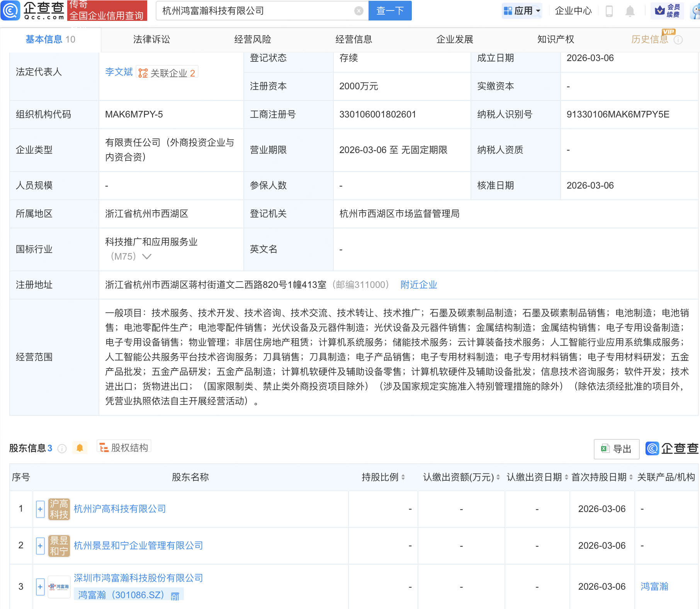Viewport: 700px width, 609px height.
Task: Export shareholder data via Excel 导出 icon
Action: (x=617, y=449)
